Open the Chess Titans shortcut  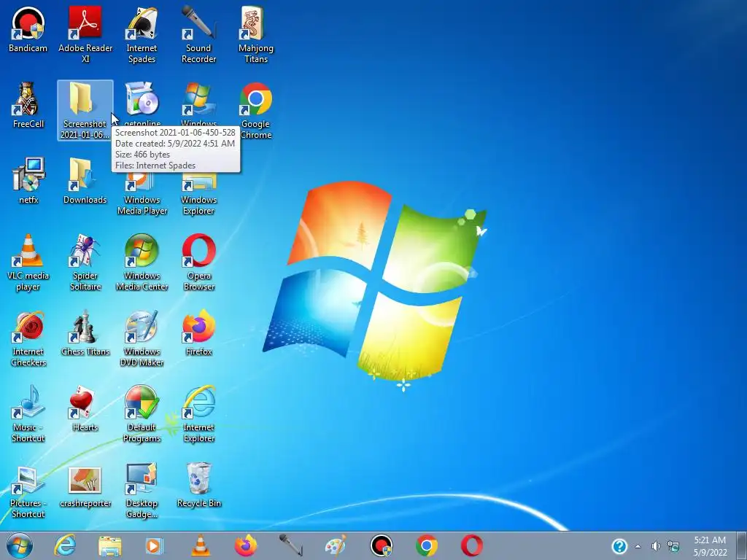tap(85, 332)
